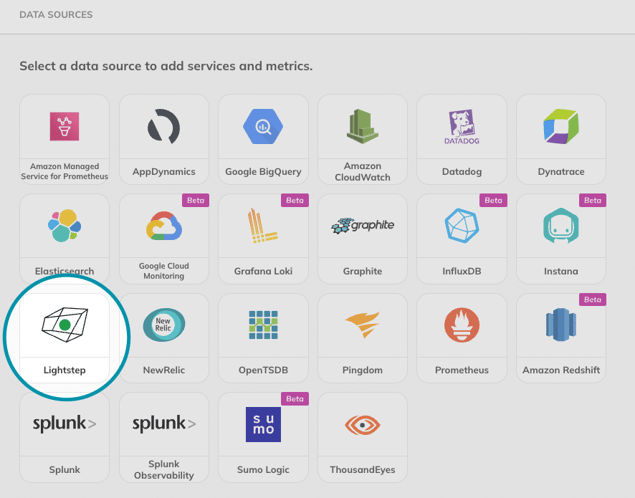Click the Grafana Loki logo
The width and height of the screenshot is (635, 498).
[263, 226]
